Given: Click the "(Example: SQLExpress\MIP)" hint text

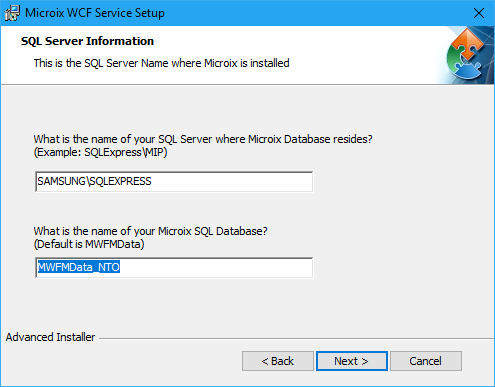Looking at the screenshot, I should [100, 152].
